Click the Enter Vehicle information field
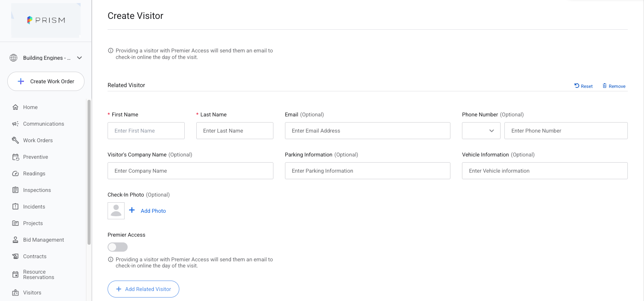This screenshot has width=644, height=301. pos(545,171)
